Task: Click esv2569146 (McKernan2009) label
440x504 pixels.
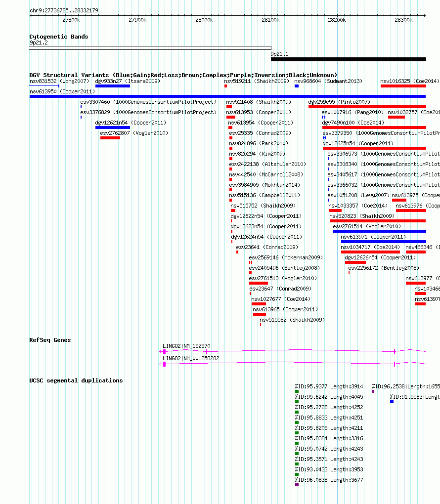Action: (x=286, y=257)
